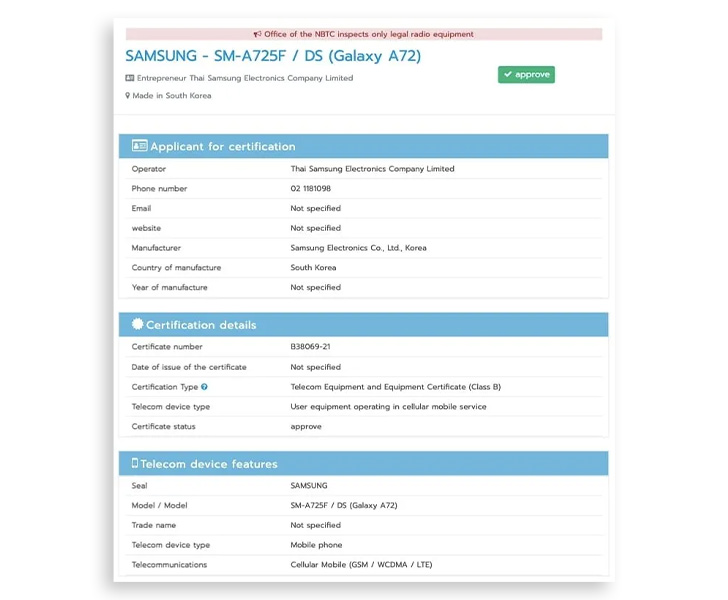728x600 pixels.
Task: Click the help icon next to Certification Type
Action: point(204,386)
